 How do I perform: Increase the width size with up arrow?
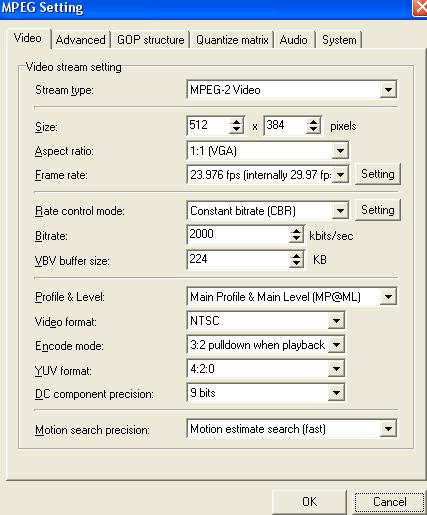(236, 122)
